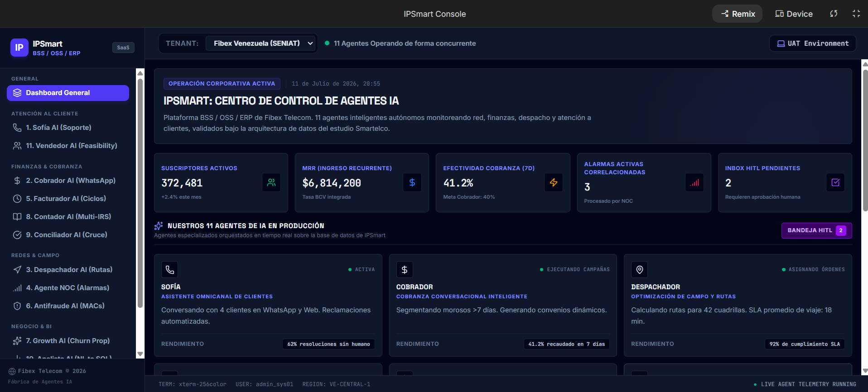Click the Cobrador card dollar icon
This screenshot has width=868, height=392.
(x=405, y=270)
